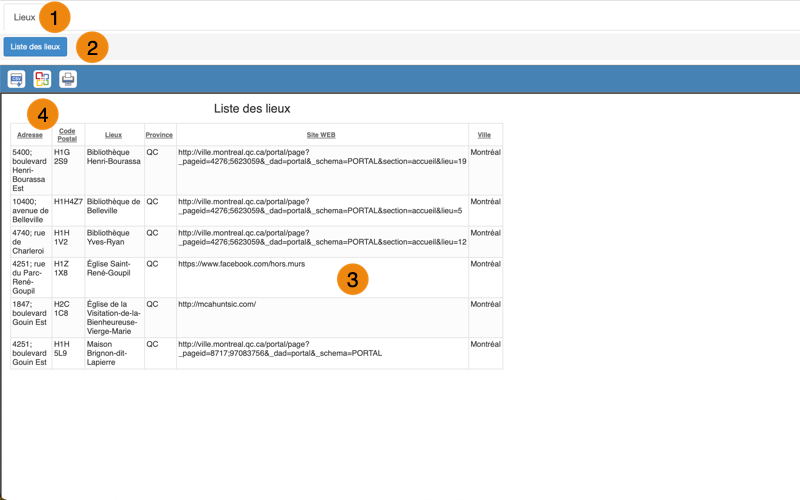This screenshot has height=500, width=800.
Task: Sort by the Lieux column header
Action: click(x=113, y=135)
